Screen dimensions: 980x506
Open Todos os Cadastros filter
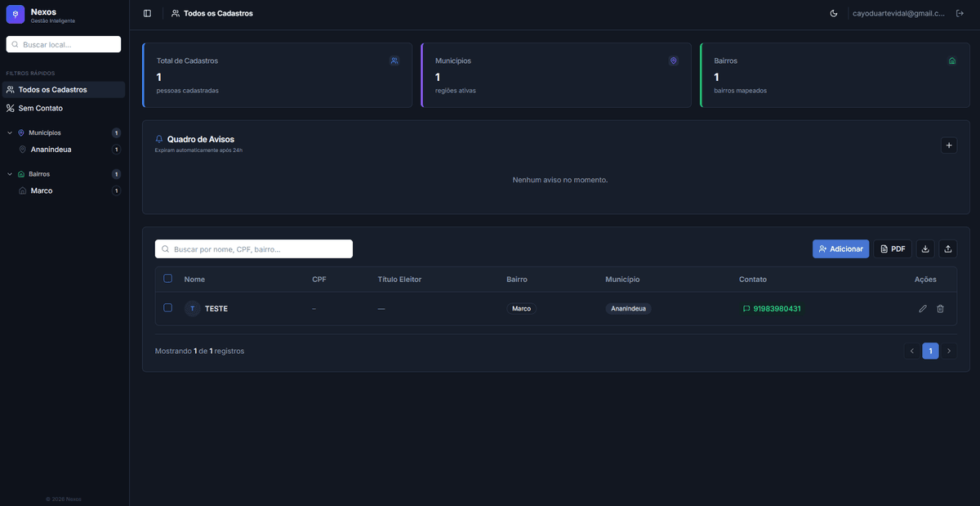[52, 90]
